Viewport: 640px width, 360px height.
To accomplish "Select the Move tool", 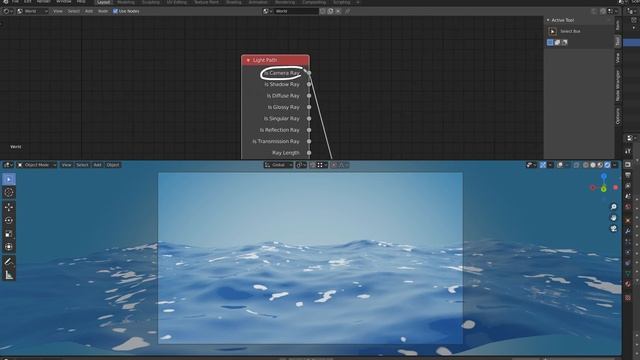I will [9, 207].
